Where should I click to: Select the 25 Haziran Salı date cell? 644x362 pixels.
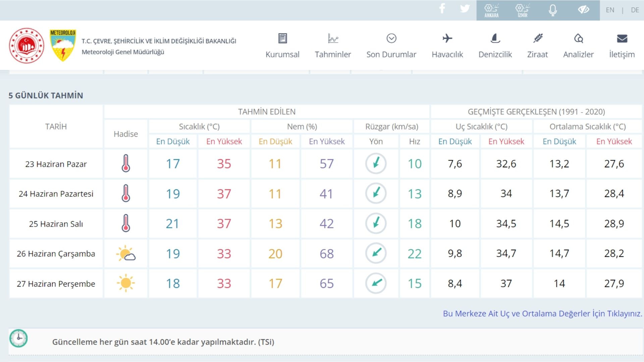pos(56,224)
